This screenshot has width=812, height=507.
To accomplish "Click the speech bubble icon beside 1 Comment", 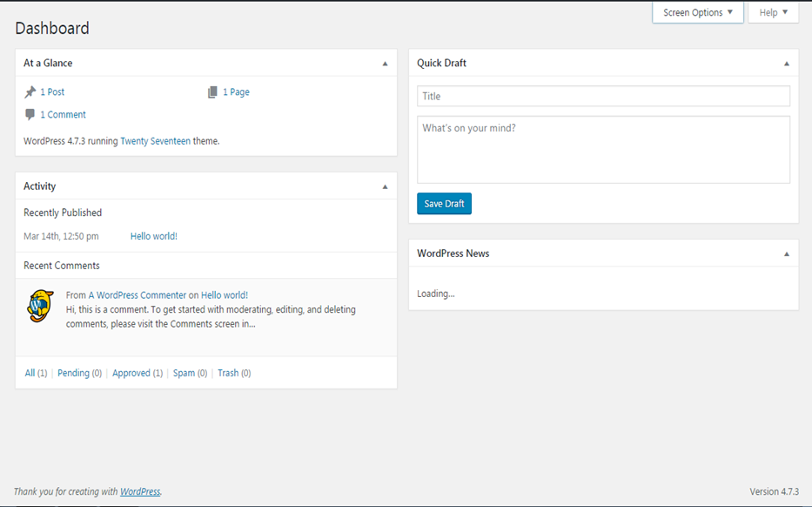I will tap(30, 115).
